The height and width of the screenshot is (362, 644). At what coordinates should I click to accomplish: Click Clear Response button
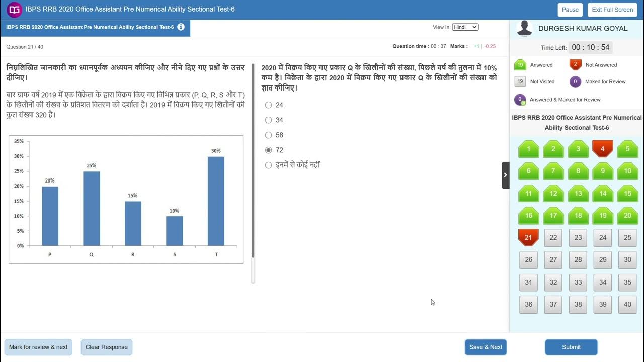pyautogui.click(x=107, y=347)
